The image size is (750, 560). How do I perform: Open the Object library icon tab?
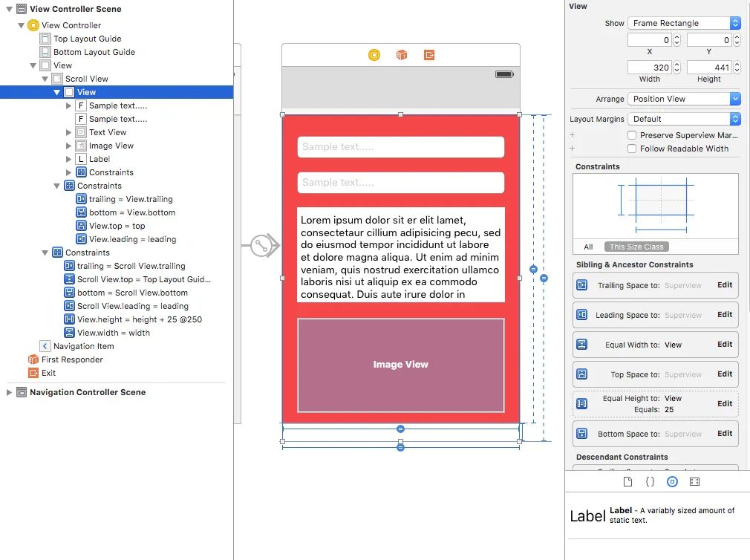672,481
